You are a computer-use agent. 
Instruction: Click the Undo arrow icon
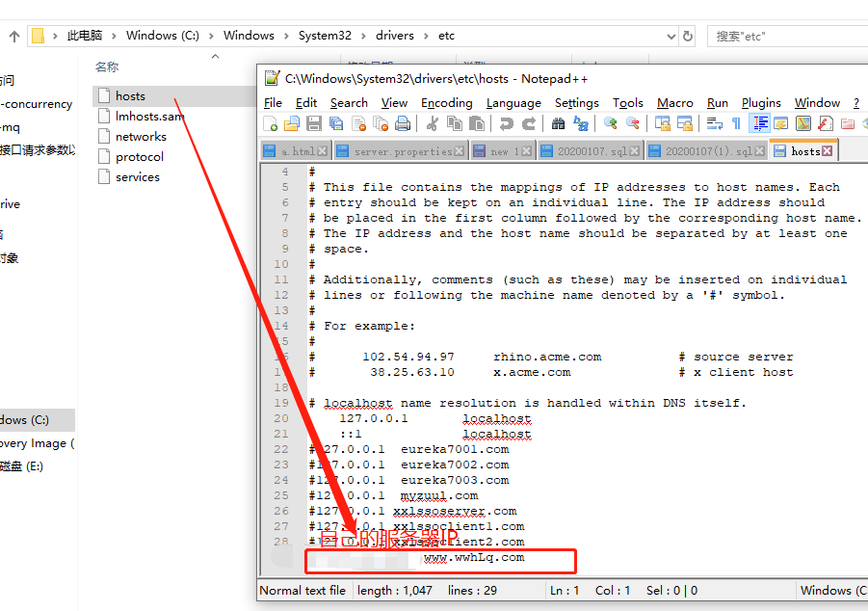pos(506,123)
